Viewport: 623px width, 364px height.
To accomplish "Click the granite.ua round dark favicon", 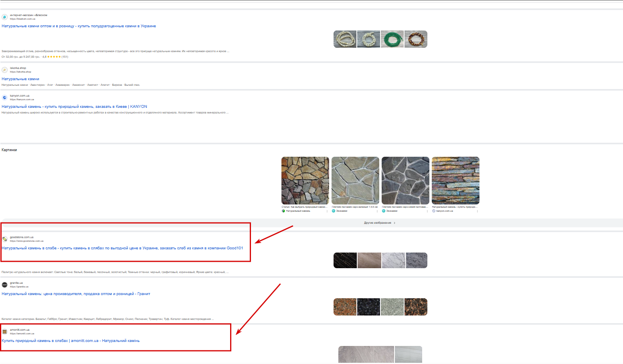I will pyautogui.click(x=5, y=285).
